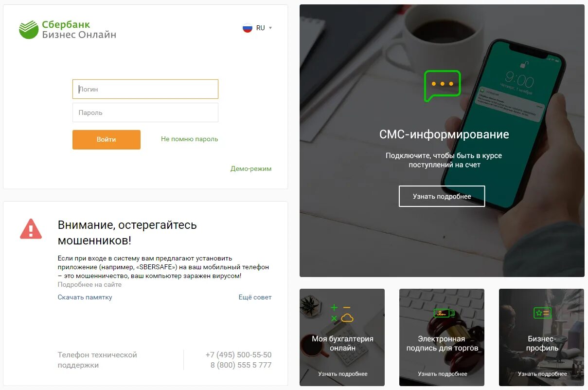Image resolution: width=588 pixels, height=390 pixels.
Task: Open Электронная подпись для торгов tile
Action: [442, 337]
